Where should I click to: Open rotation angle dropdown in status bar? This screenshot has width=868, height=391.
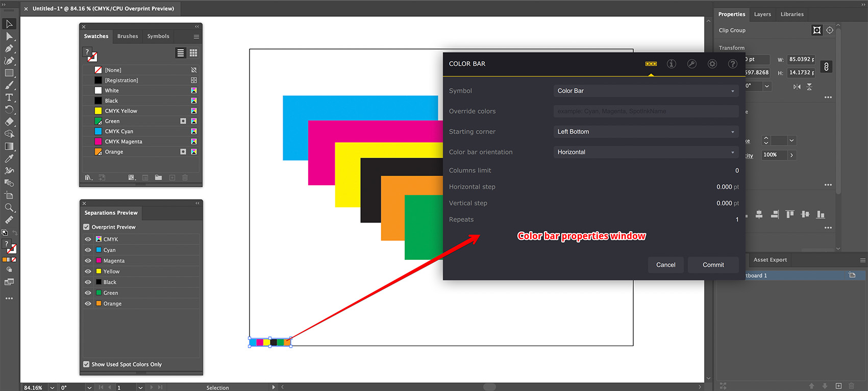[89, 387]
